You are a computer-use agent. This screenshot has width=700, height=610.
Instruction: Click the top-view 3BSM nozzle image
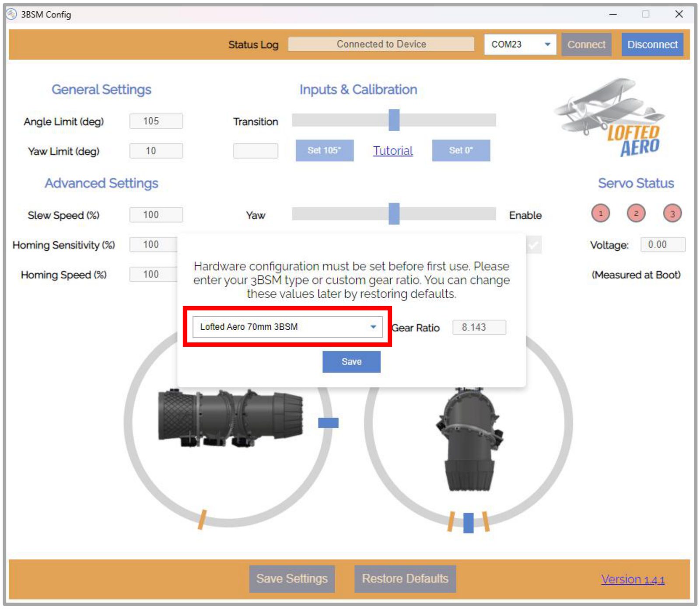469,439
